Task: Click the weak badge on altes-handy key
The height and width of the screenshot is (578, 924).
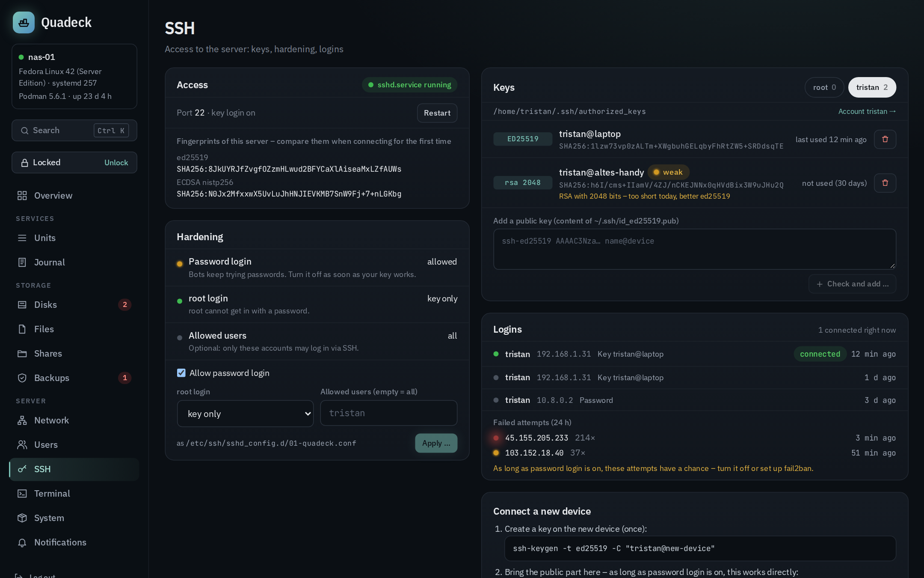Action: [x=669, y=172]
